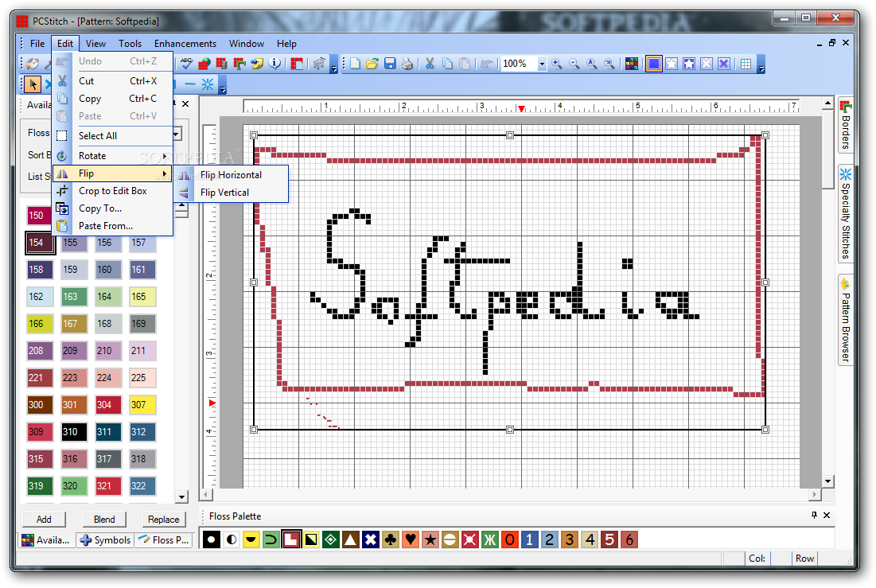The height and width of the screenshot is (588, 876).
Task: Click vertical scrollbar down arrow of pattern canvas
Action: (x=828, y=481)
